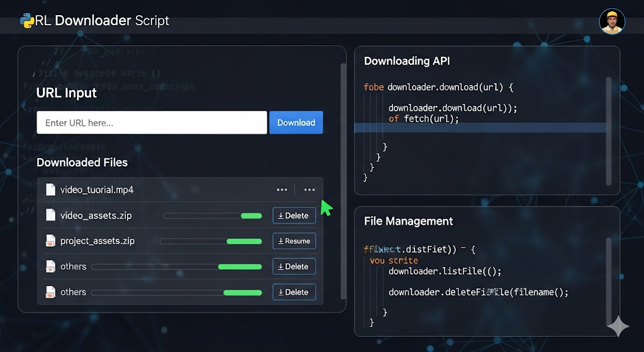Image resolution: width=644 pixels, height=352 pixels.
Task: Click fobe downloader.download(url) { line
Action: [438, 87]
